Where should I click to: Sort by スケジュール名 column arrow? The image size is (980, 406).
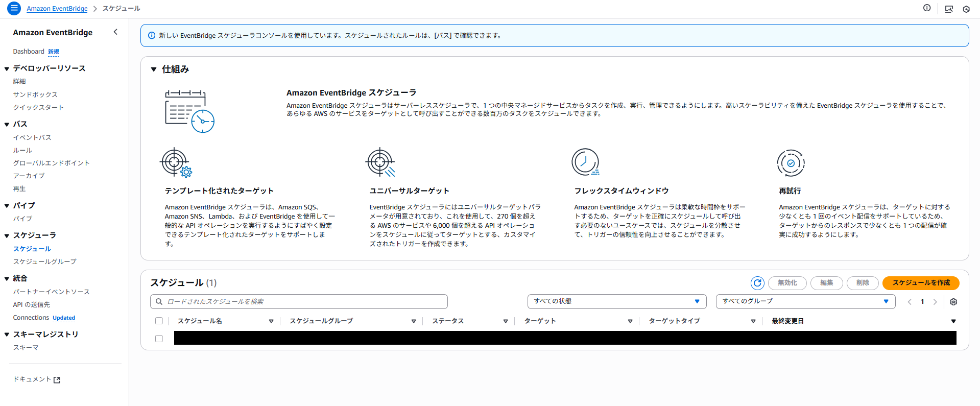coord(271,321)
